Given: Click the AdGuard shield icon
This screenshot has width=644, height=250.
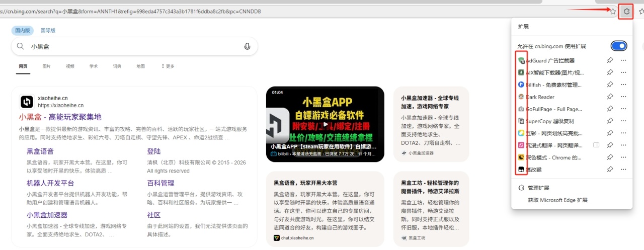Looking at the screenshot, I should pos(521,60).
